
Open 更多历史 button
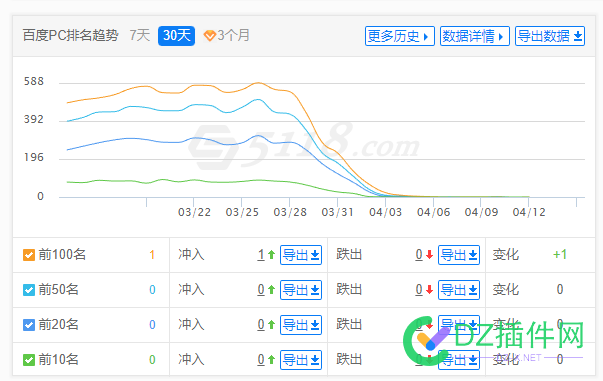point(400,36)
